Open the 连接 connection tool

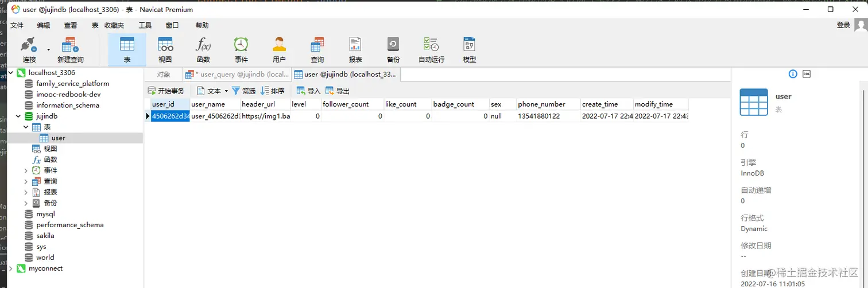click(x=29, y=50)
